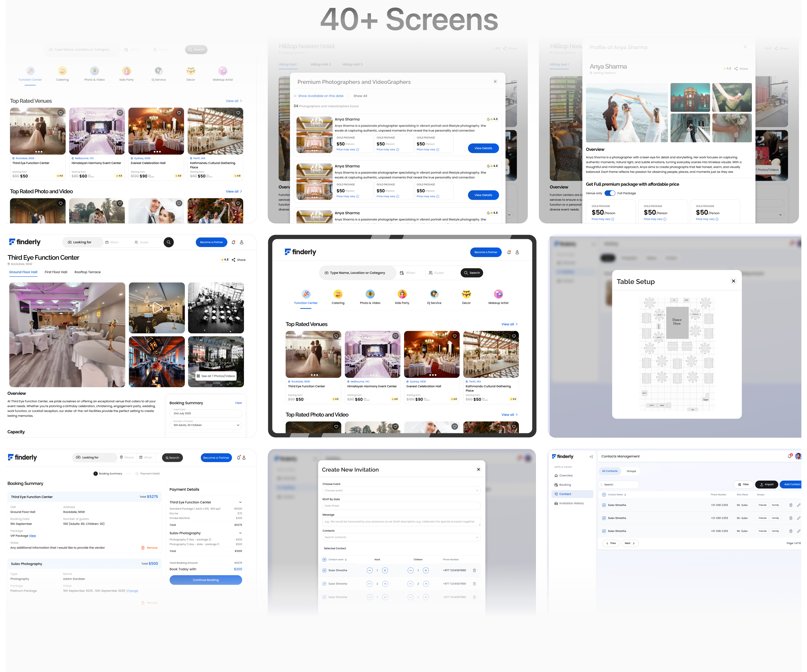Click the Makeup Artist category icon

[x=498, y=294]
